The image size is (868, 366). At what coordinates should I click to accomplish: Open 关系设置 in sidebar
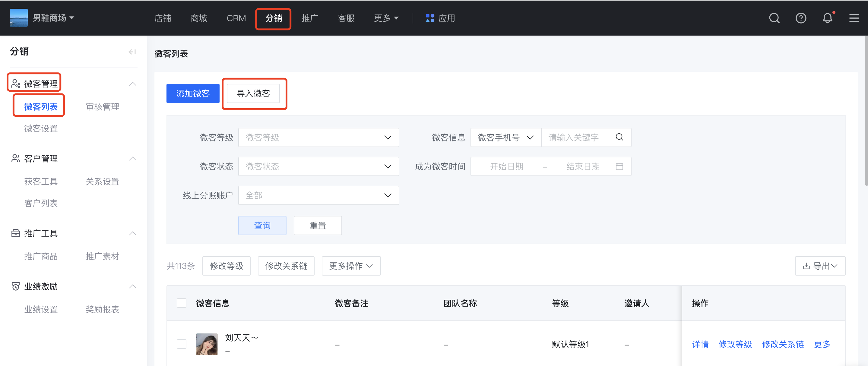pos(103,181)
